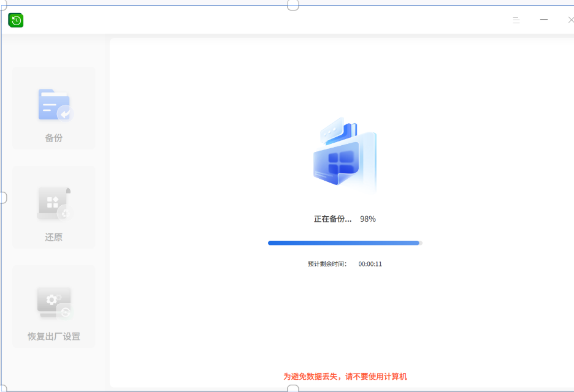Screen dimensions: 574x392
Task: Select the 还原 label in the sidebar
Action: coord(54,237)
